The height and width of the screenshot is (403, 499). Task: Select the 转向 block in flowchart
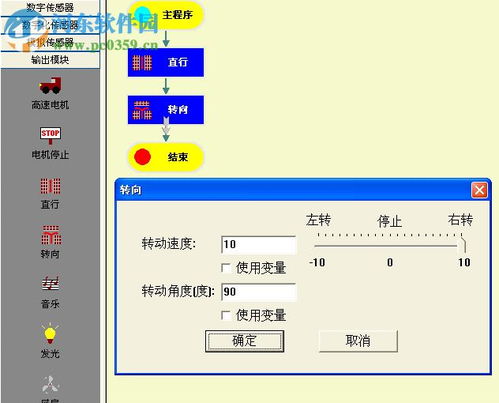[166, 110]
